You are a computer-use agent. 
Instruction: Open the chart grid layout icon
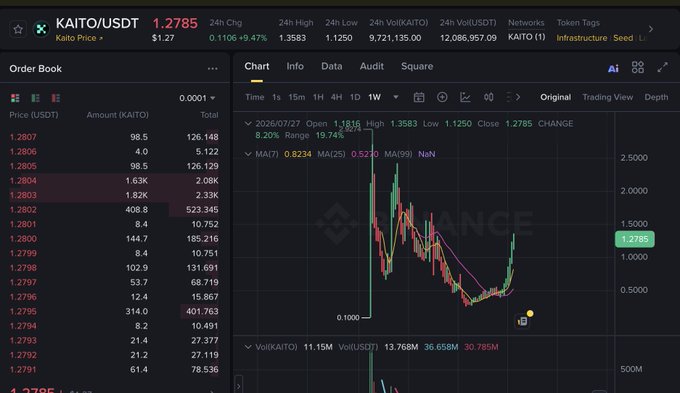[x=638, y=67]
